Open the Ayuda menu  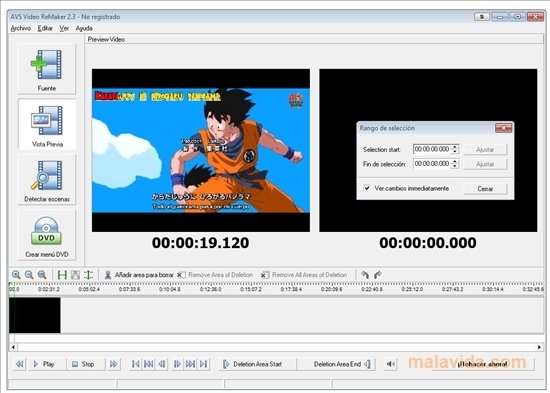84,28
